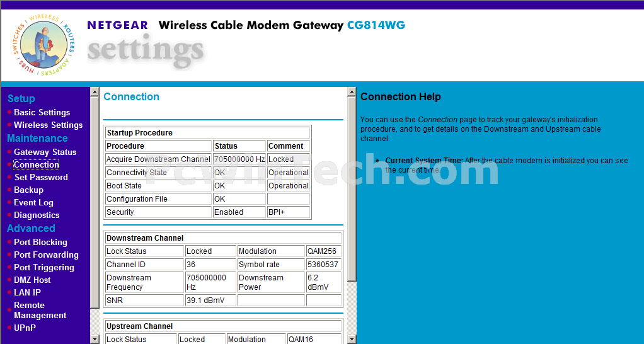Open LAN IP settings
Screen dimensions: 644x344
(x=28, y=293)
